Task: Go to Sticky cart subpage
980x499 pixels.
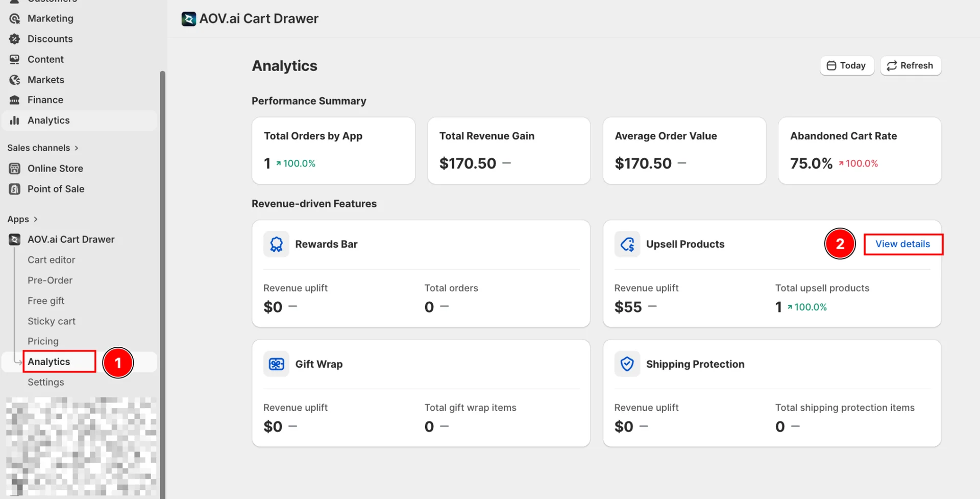Action: [x=52, y=321]
